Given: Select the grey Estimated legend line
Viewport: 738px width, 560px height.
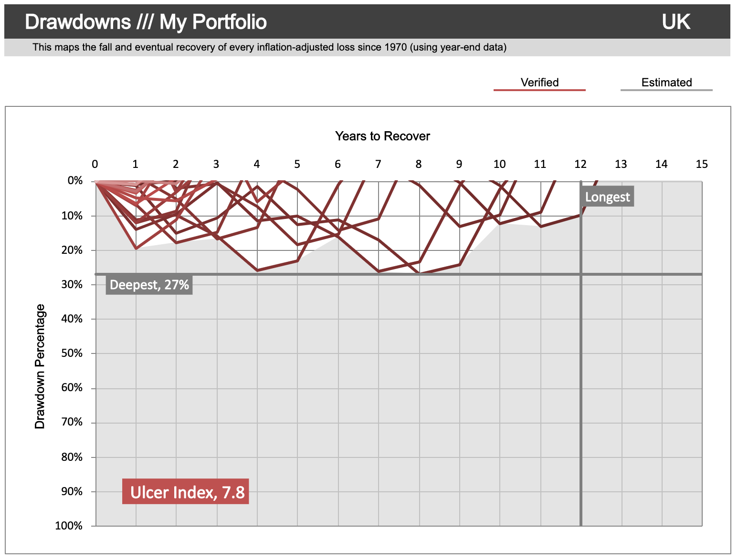Looking at the screenshot, I should pyautogui.click(x=666, y=90).
